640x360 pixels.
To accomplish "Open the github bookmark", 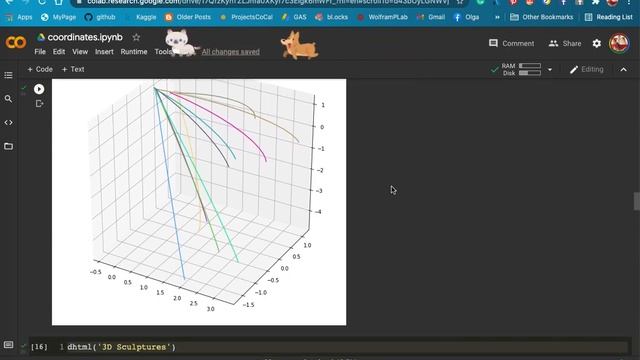I will click(100, 17).
